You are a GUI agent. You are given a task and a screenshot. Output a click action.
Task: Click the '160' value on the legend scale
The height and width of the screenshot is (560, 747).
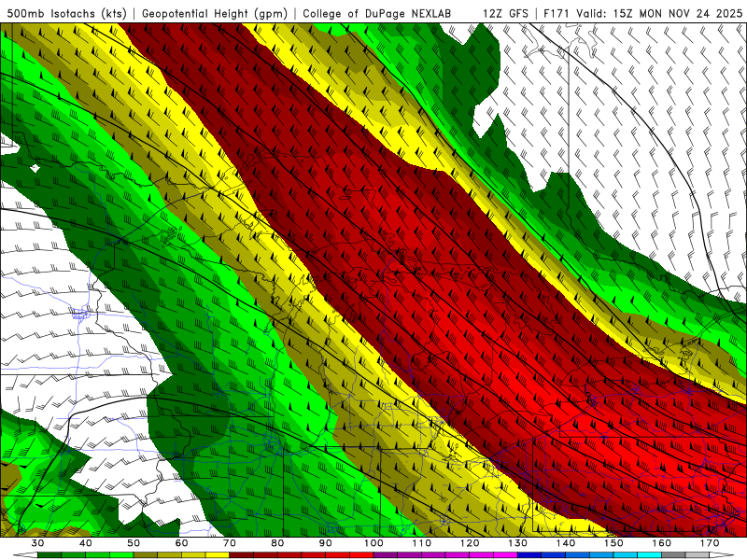click(x=661, y=543)
